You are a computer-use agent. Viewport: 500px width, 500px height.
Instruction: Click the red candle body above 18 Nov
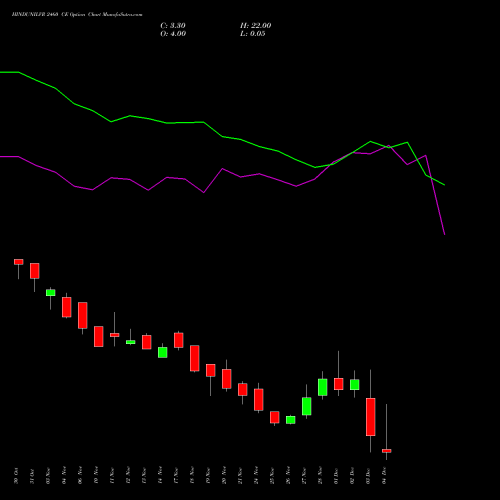[x=195, y=358]
